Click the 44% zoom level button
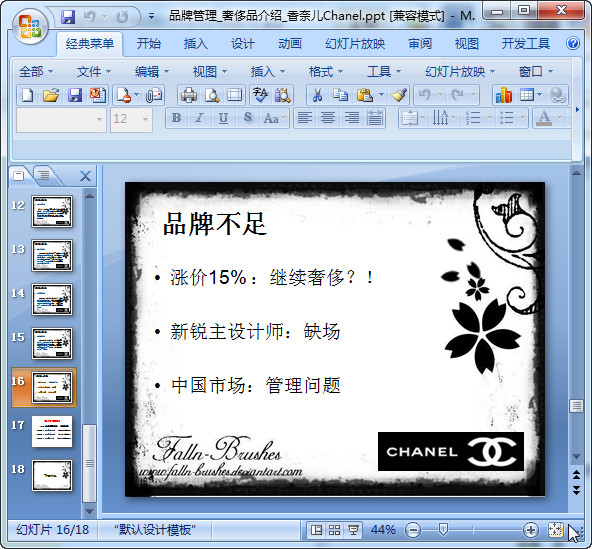The width and height of the screenshot is (592, 549). click(x=383, y=530)
